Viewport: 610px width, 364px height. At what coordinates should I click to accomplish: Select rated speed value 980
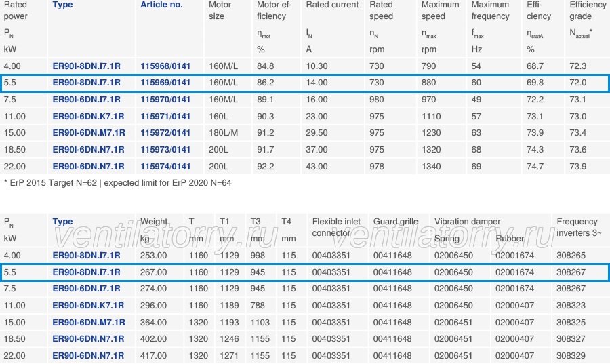(x=377, y=100)
